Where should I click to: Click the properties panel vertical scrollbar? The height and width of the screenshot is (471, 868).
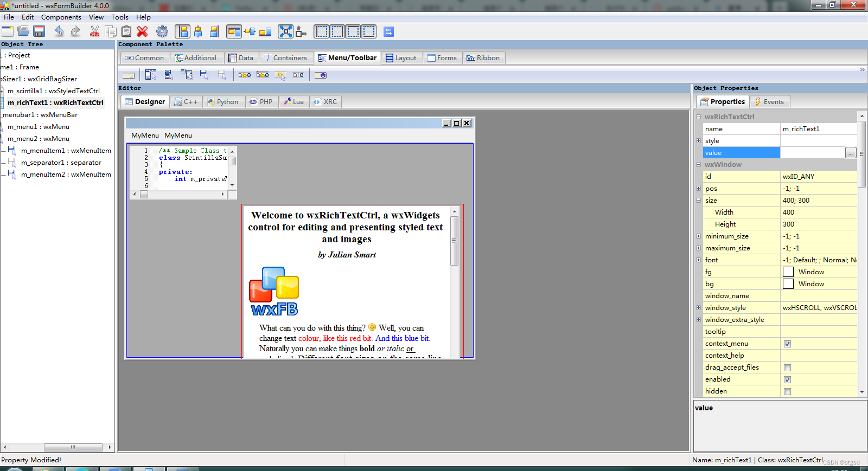coord(861,254)
